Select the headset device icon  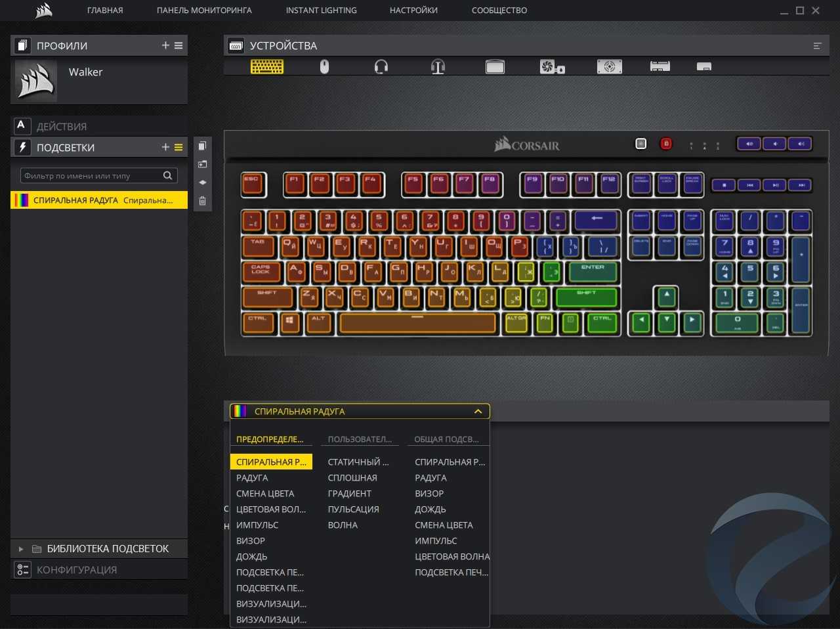pyautogui.click(x=381, y=66)
